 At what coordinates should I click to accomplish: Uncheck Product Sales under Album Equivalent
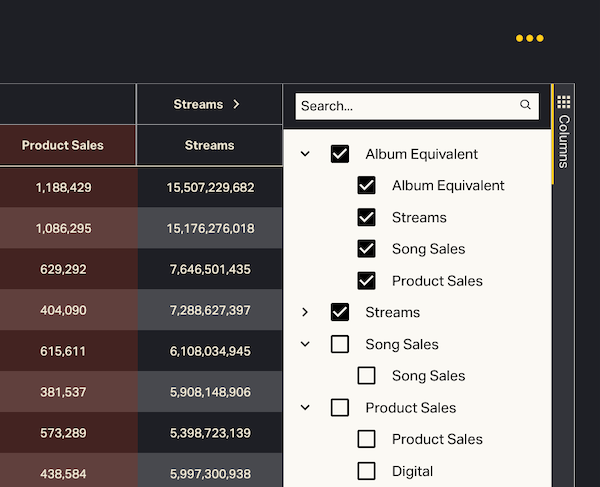[366, 281]
